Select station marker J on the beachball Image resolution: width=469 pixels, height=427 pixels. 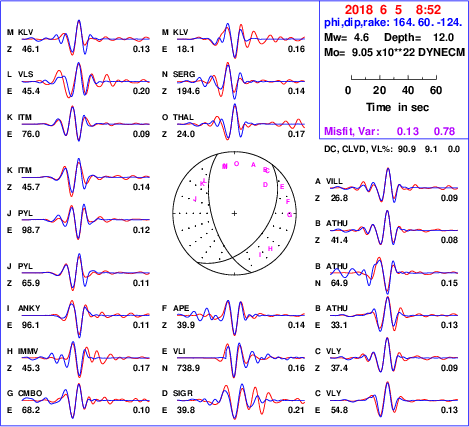(195, 199)
